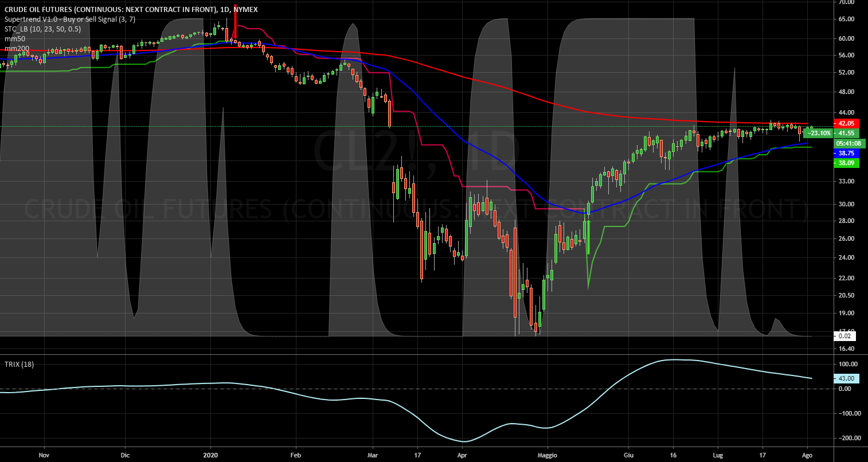This screenshot has height=462, width=868.
Task: Click the 65.00 price axis tick
Action: coord(846,19)
